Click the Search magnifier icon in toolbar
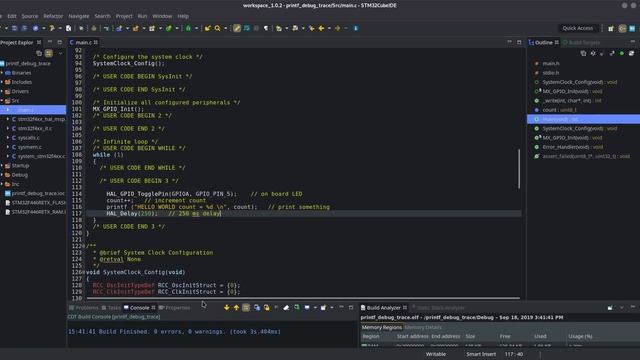 click(x=218, y=28)
